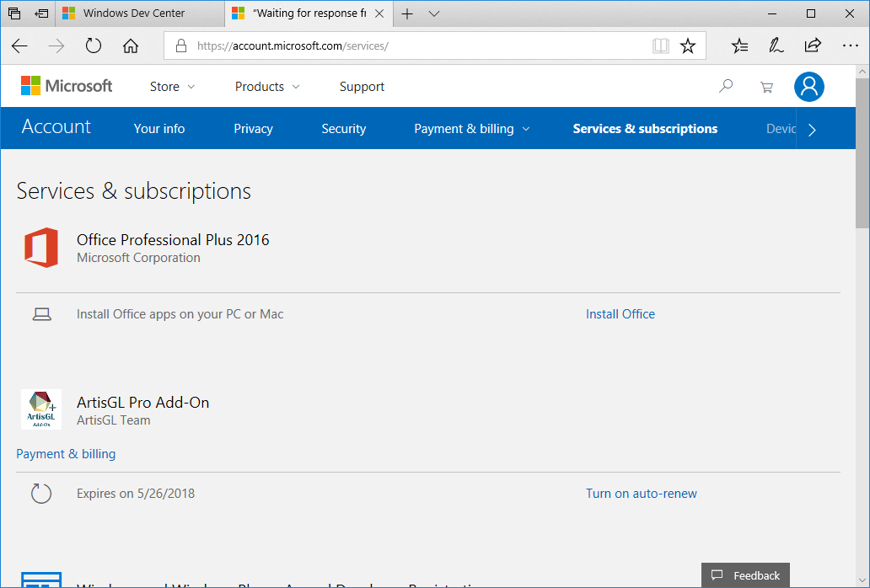
Task: Open the Make a Web Note pen icon
Action: click(776, 45)
